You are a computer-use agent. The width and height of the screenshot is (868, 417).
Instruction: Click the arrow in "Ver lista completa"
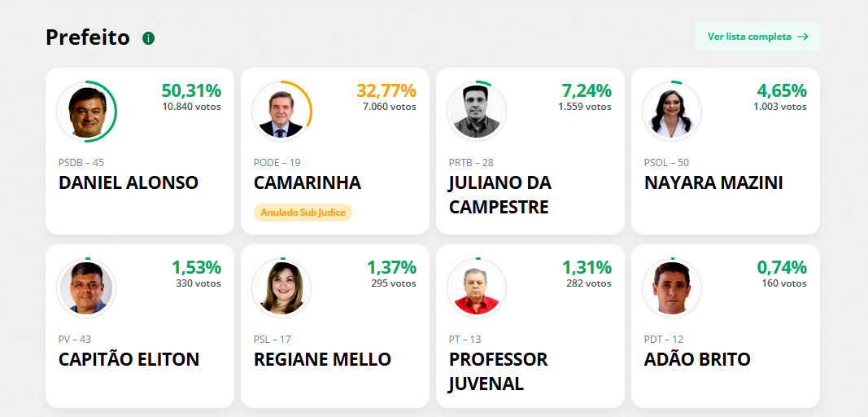(x=802, y=37)
